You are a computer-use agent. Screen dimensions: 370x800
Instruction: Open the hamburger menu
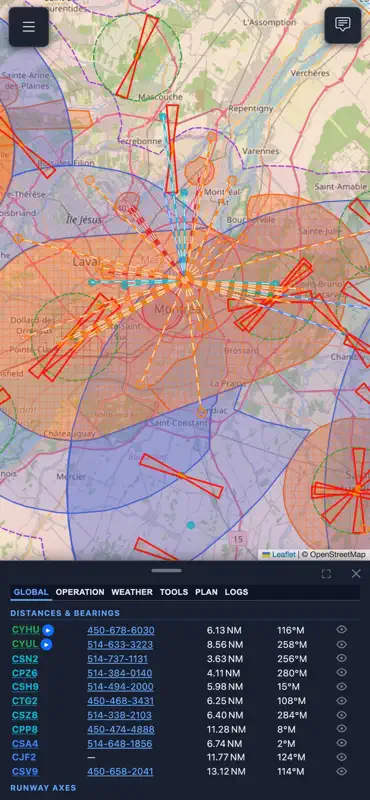click(x=29, y=27)
